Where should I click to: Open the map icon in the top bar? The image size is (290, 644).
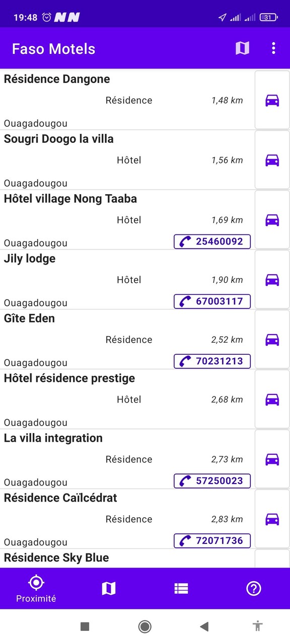click(x=242, y=48)
